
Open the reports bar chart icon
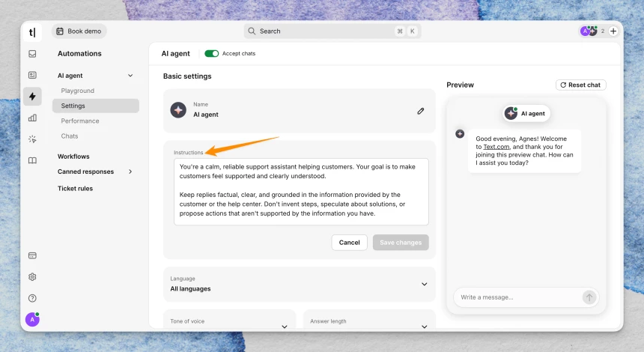[x=32, y=118]
